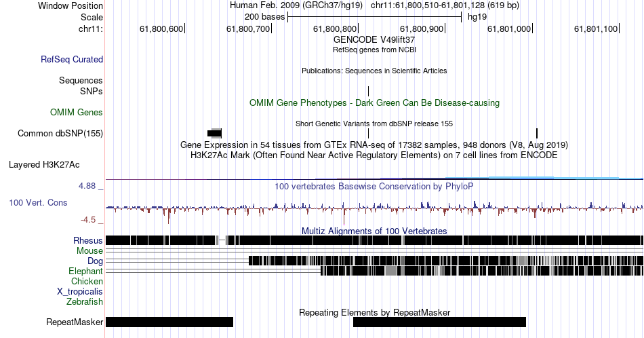Open the OMIM Genes track label
The height and width of the screenshot is (338, 644).
pos(76,112)
